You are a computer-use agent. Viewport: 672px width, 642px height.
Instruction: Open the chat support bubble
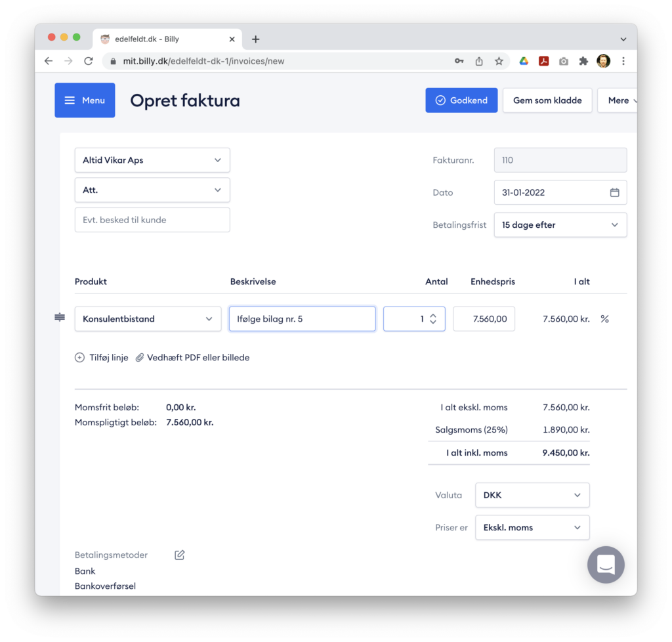point(606,565)
